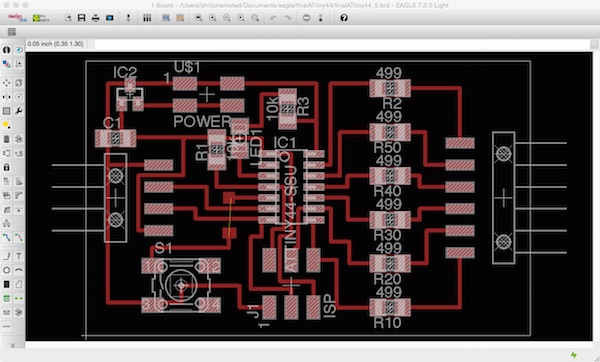Open the CAM processor
The height and width of the screenshot is (362, 600).
(110, 18)
